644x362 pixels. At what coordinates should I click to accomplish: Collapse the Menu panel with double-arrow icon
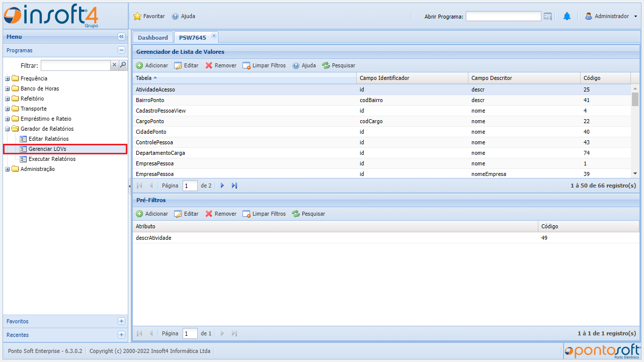tap(121, 37)
